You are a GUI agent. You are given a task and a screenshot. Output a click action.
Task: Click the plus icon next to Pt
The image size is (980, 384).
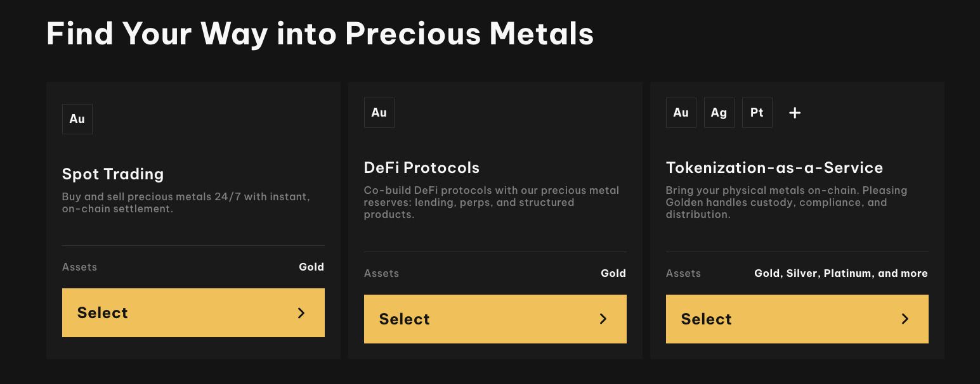tap(795, 113)
